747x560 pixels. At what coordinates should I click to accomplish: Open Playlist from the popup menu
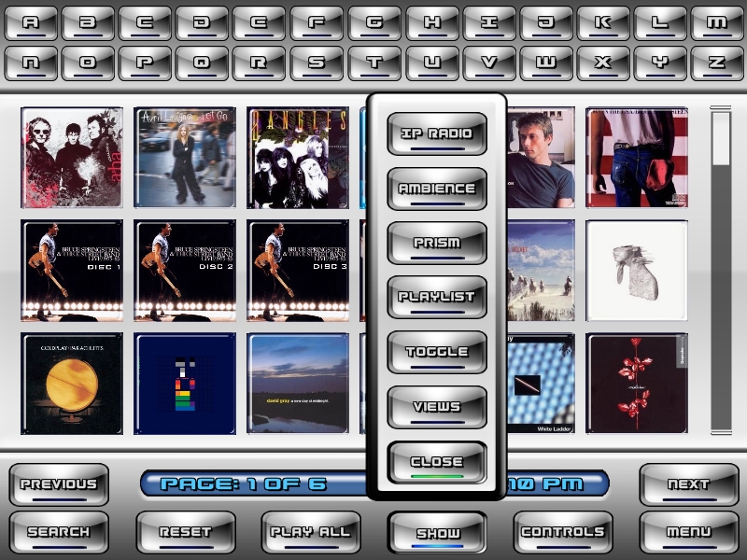pos(437,297)
